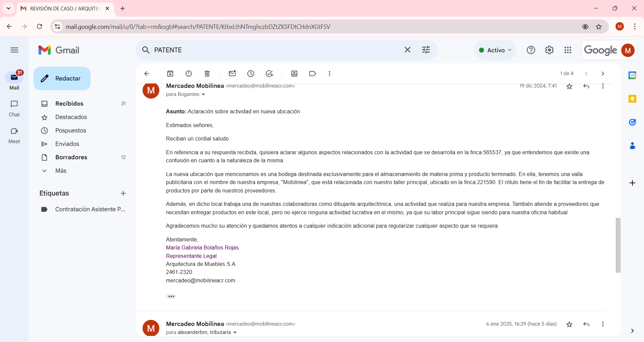
Task: Expand the Más folder list
Action: click(x=61, y=171)
